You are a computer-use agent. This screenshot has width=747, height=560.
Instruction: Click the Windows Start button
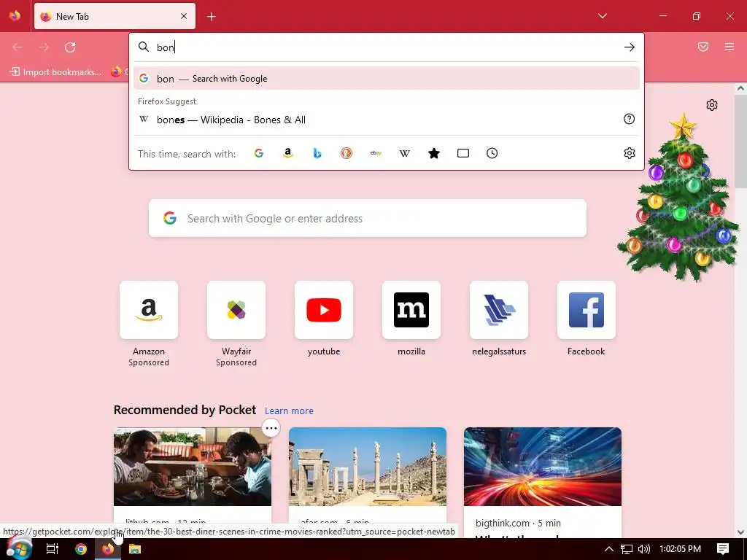[19, 549]
